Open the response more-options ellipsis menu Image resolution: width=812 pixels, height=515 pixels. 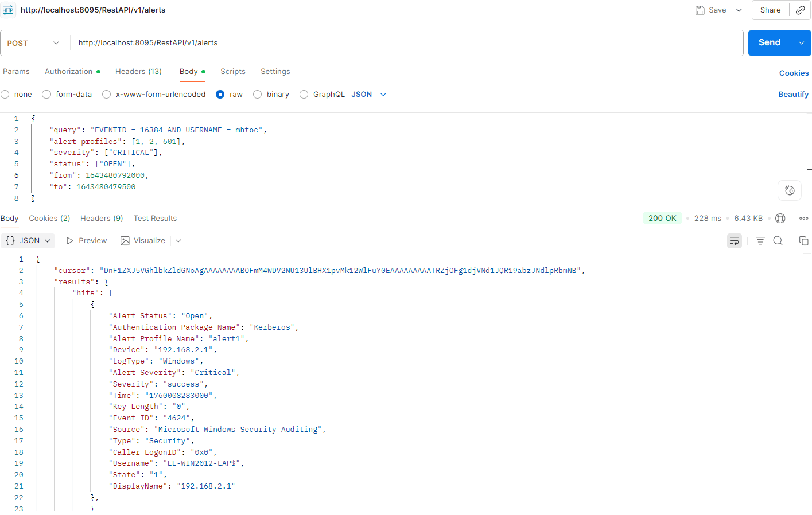pos(803,218)
